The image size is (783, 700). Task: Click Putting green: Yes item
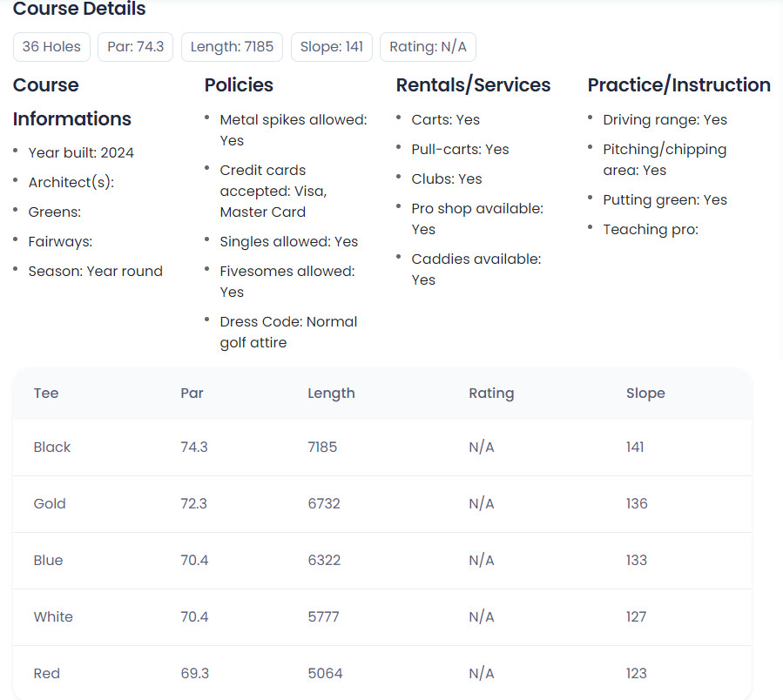coord(665,199)
